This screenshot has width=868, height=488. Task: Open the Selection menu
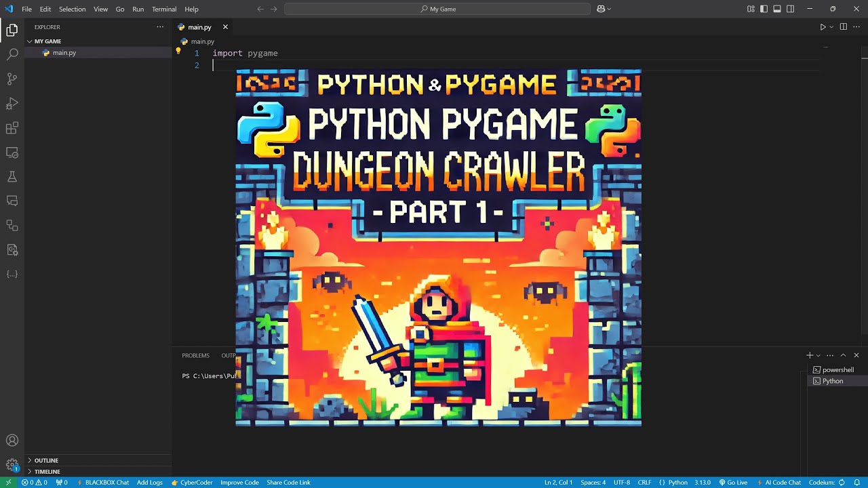[72, 9]
